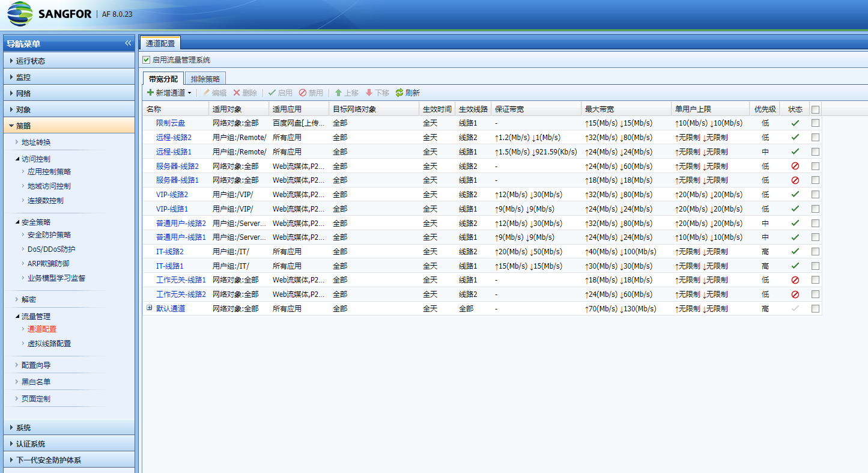Check the select-all checkbox in table header

click(x=815, y=109)
